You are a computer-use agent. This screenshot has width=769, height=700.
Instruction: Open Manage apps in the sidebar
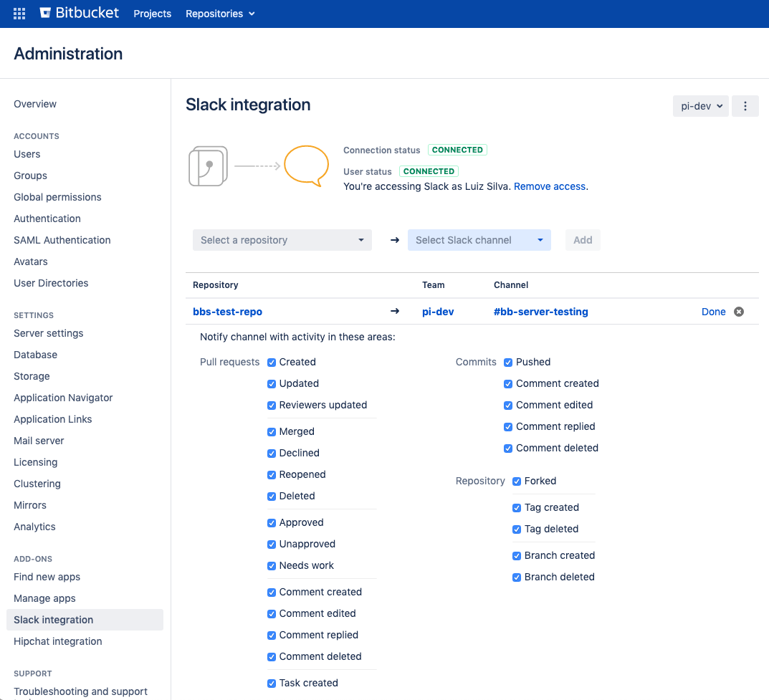(x=44, y=598)
